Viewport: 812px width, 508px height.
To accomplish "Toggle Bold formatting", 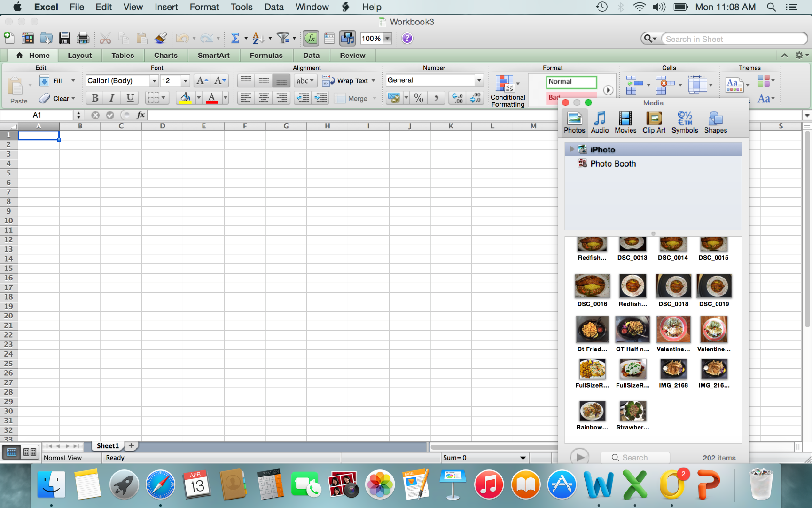I will click(95, 98).
